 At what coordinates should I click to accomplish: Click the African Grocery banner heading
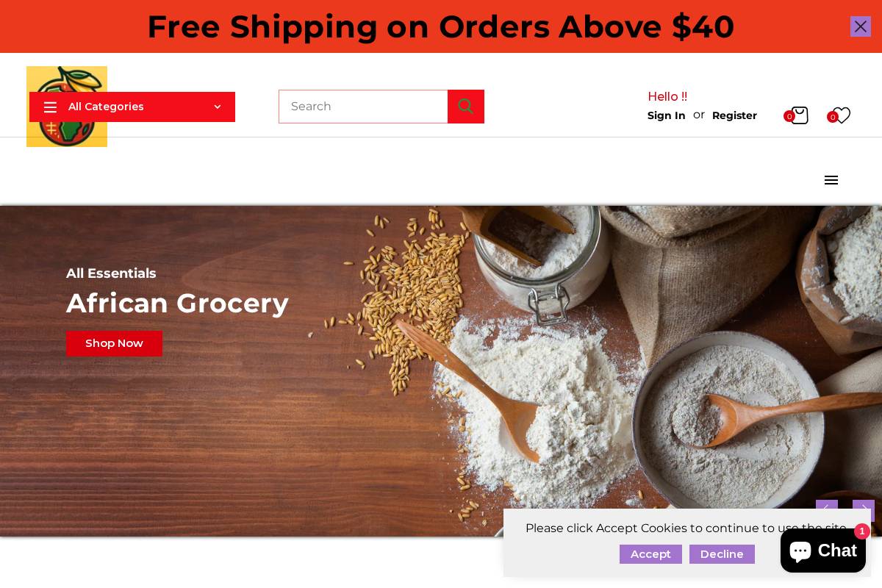(x=177, y=303)
